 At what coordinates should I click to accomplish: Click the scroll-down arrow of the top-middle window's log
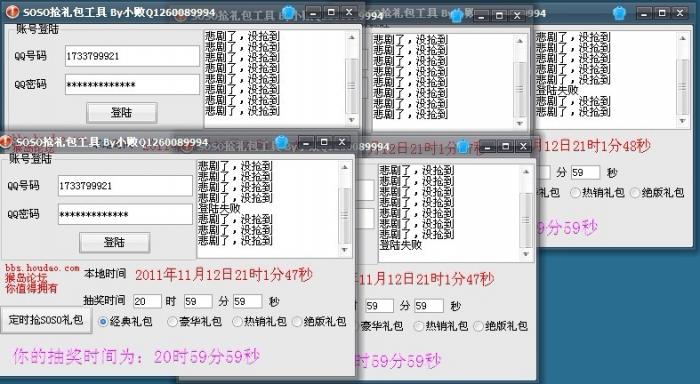click(x=520, y=123)
